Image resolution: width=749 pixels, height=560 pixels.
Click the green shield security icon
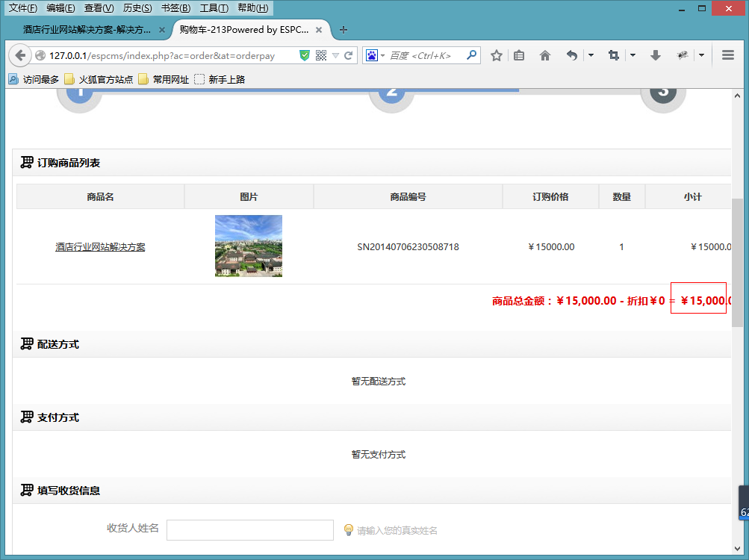click(304, 55)
